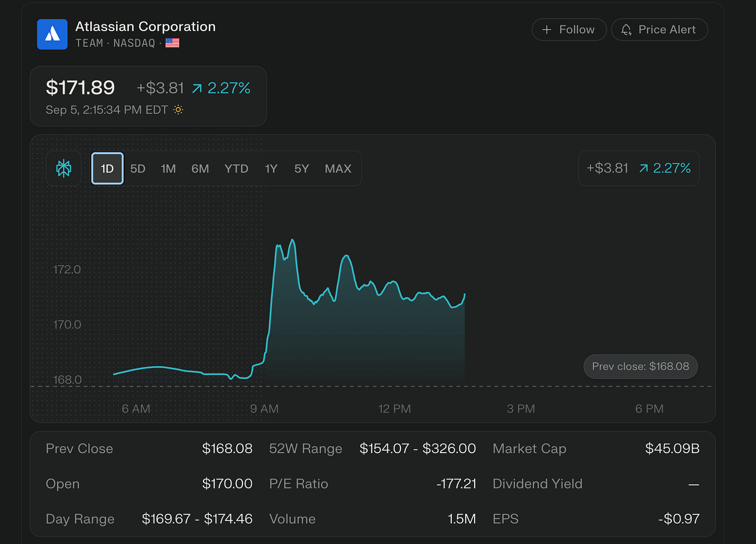Click the Atlassian logo icon
Image resolution: width=756 pixels, height=544 pixels.
click(x=52, y=34)
